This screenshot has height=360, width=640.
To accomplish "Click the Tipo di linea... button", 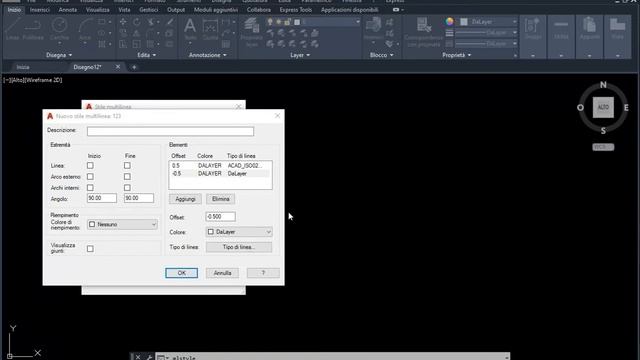I will (x=239, y=247).
